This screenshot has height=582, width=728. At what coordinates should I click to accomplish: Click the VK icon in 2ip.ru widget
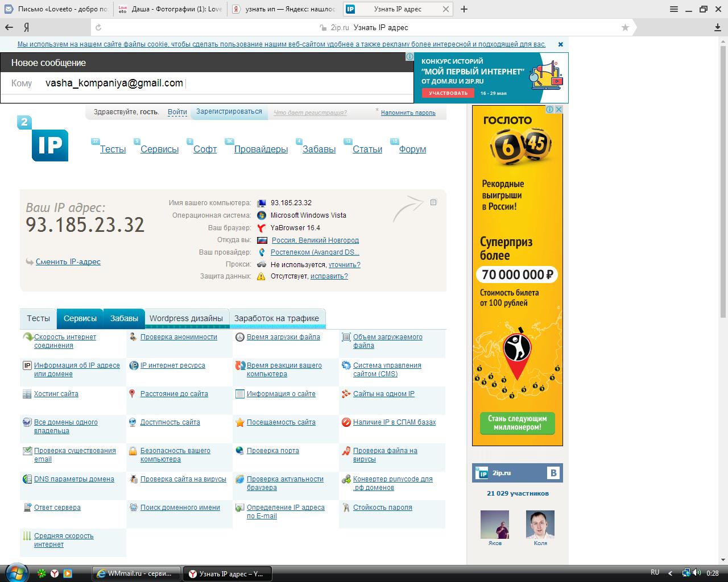pyautogui.click(x=553, y=473)
